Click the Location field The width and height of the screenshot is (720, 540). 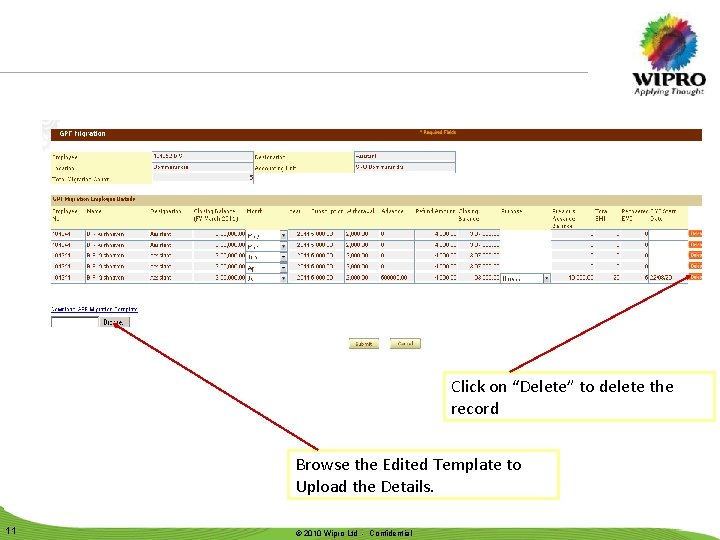202,168
